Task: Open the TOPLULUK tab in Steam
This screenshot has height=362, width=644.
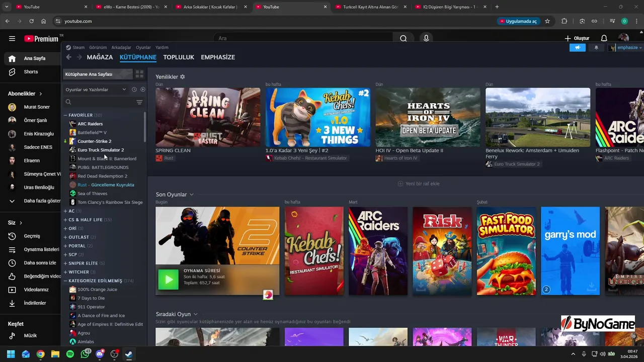Action: click(179, 57)
